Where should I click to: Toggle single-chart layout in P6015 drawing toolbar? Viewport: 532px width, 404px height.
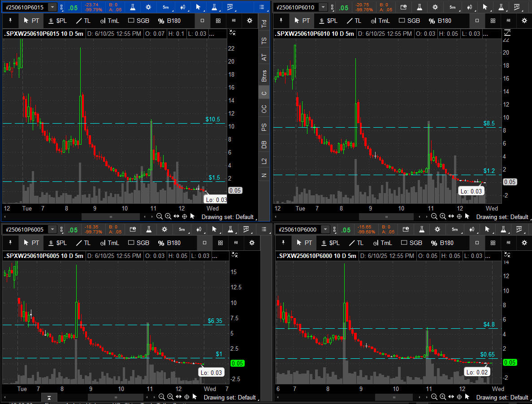(202, 21)
